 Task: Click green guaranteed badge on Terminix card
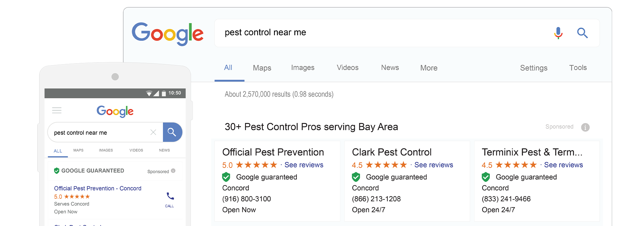point(486,177)
